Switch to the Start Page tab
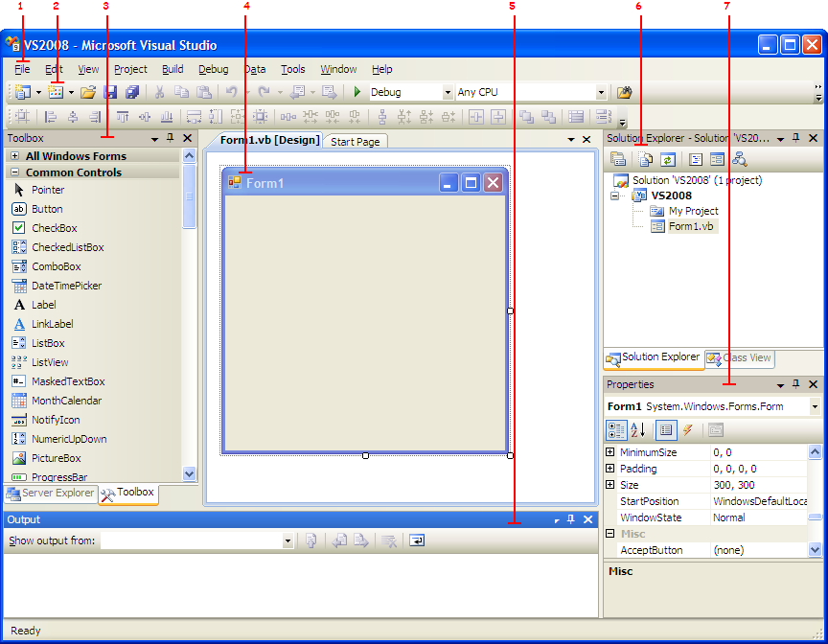Screen dimensions: 828x644 [x=355, y=140]
